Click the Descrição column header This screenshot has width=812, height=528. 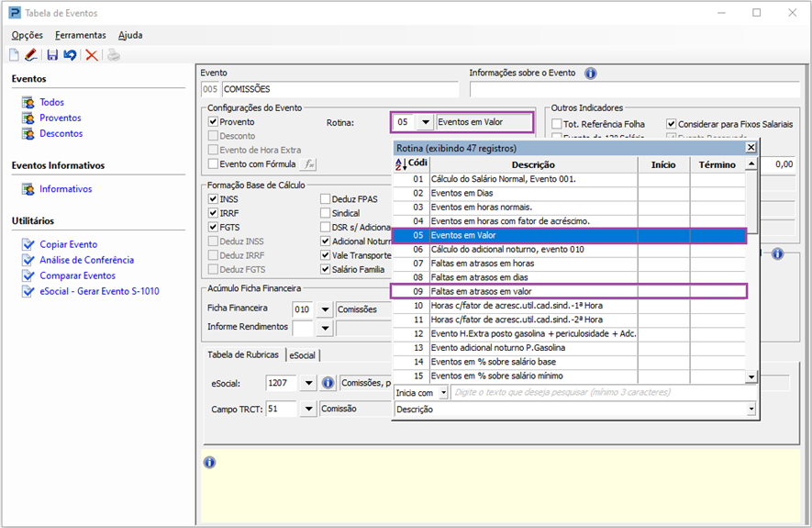[533, 164]
